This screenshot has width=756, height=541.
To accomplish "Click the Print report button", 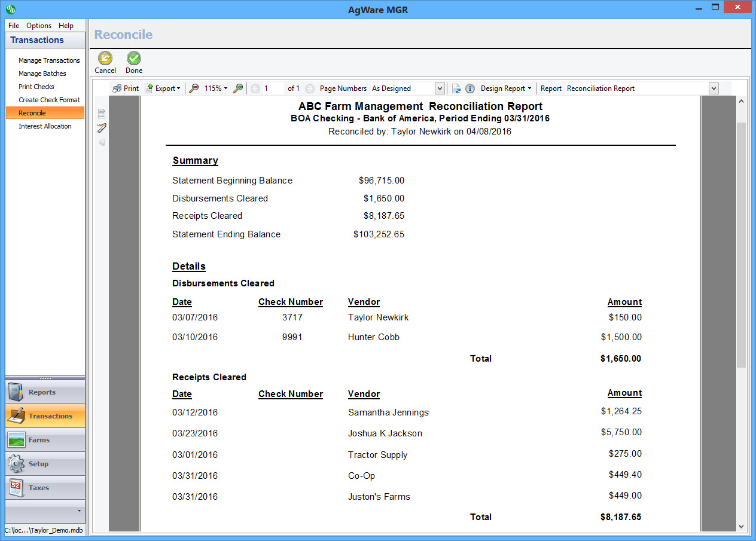I will [126, 88].
